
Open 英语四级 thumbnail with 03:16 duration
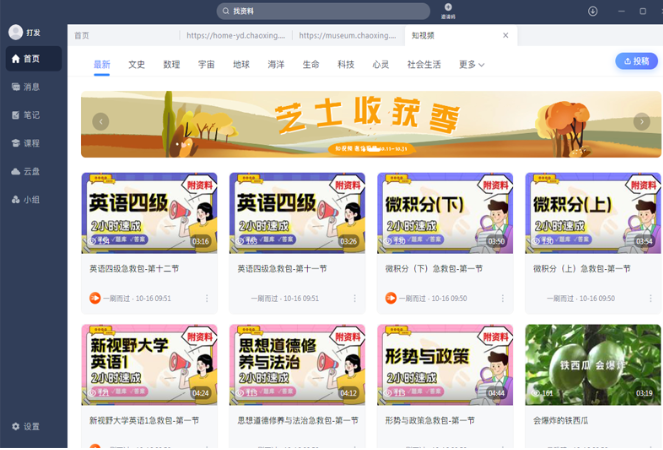click(x=149, y=213)
